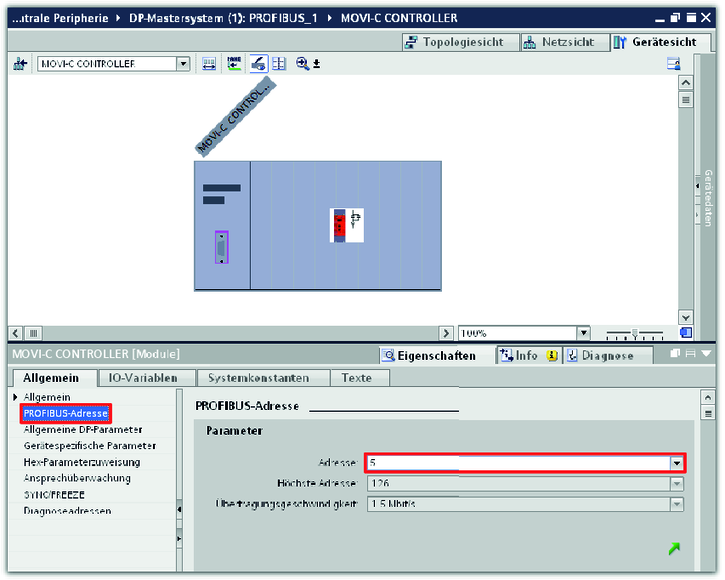The height and width of the screenshot is (580, 725).
Task: Click the green arrow icon in the properties area
Action: [x=675, y=547]
